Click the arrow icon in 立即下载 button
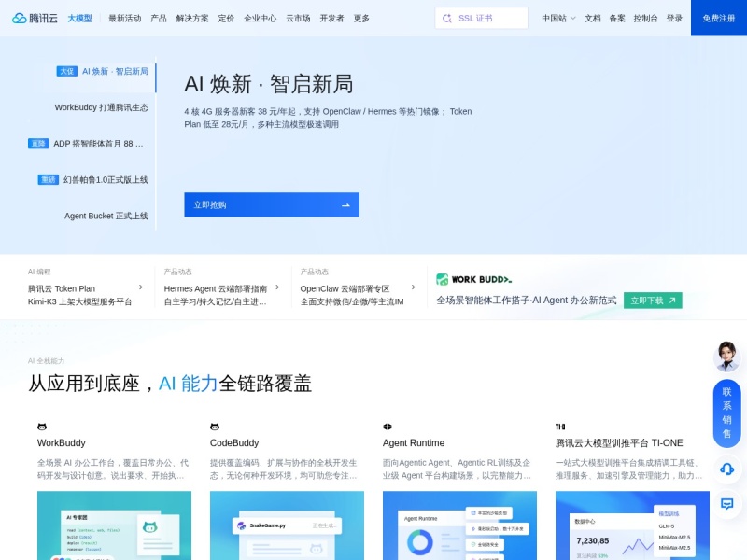This screenshot has height=560, width=747. [672, 301]
